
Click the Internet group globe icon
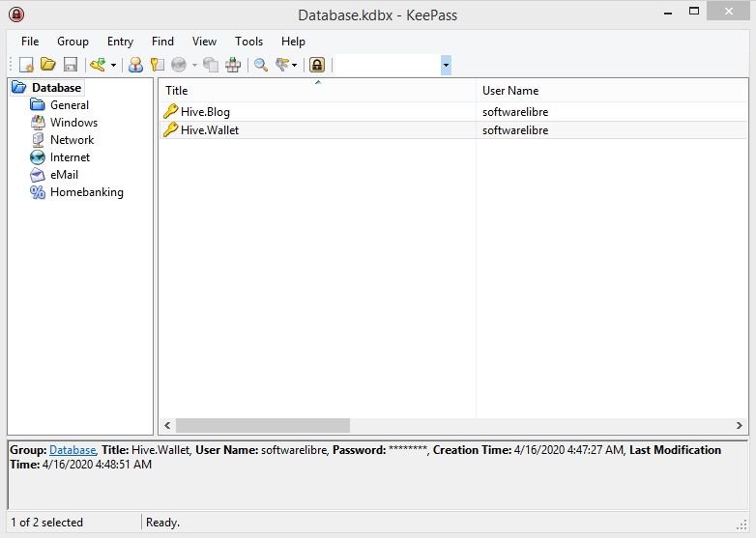38,157
